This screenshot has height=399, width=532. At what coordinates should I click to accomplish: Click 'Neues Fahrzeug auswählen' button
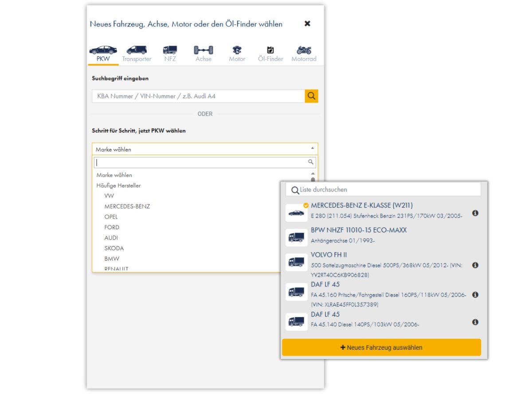[381, 348]
